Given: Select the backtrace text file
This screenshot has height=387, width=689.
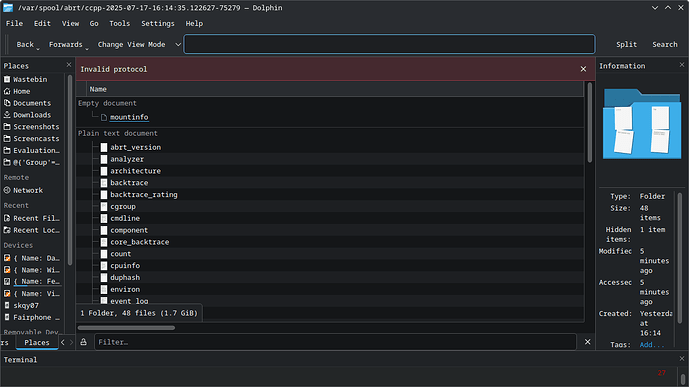Looking at the screenshot, I should click(x=129, y=183).
